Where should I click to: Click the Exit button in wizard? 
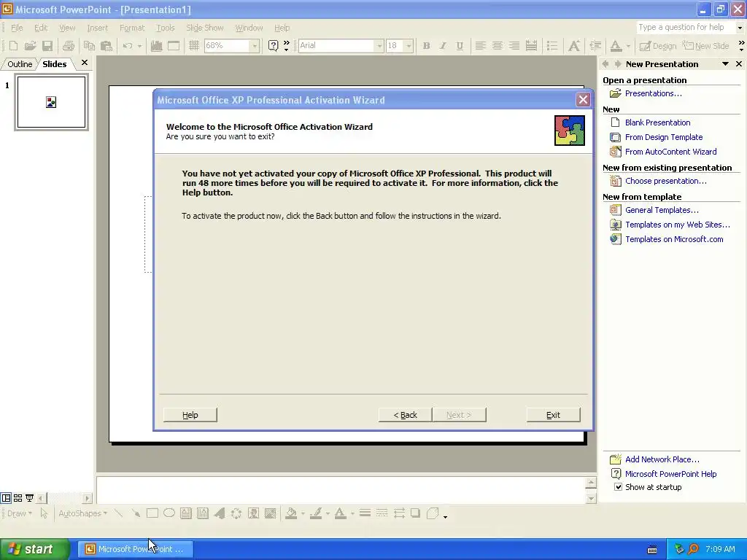click(x=553, y=415)
